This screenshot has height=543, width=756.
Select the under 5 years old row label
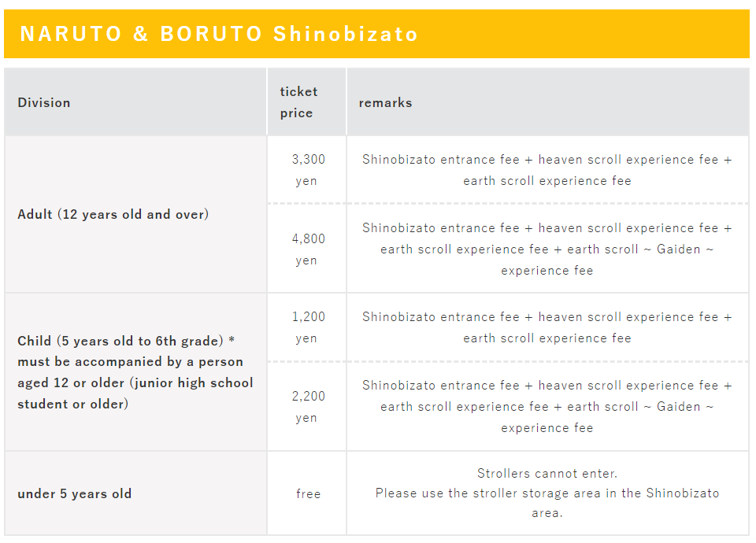tap(74, 494)
